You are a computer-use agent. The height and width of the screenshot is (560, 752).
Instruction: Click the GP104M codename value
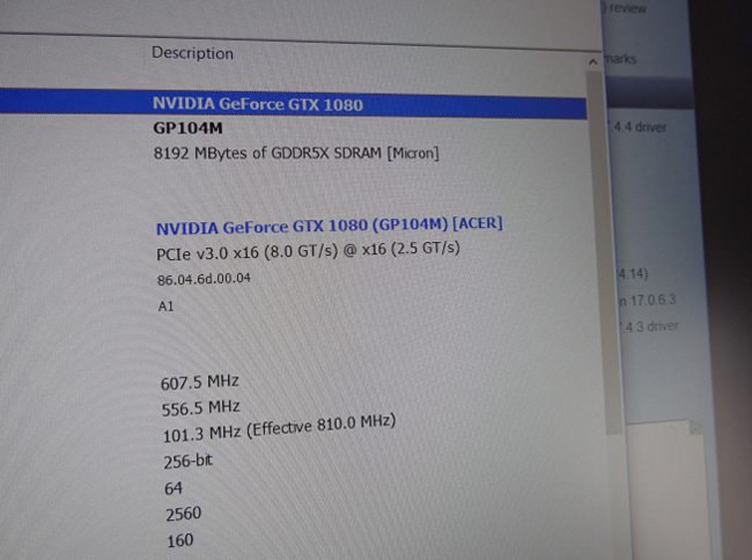click(188, 128)
